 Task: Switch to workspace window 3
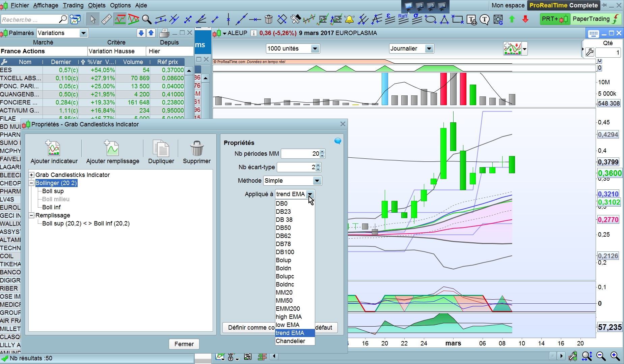coord(431,6)
